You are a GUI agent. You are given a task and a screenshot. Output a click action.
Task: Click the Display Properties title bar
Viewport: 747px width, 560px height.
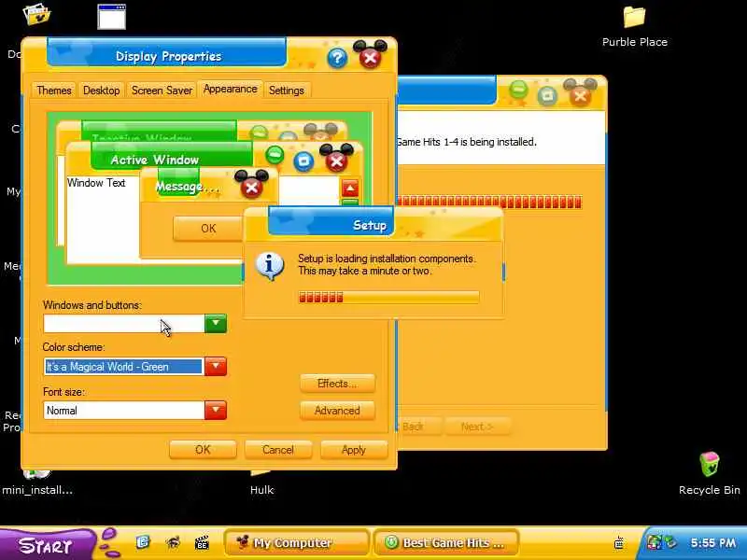167,53
